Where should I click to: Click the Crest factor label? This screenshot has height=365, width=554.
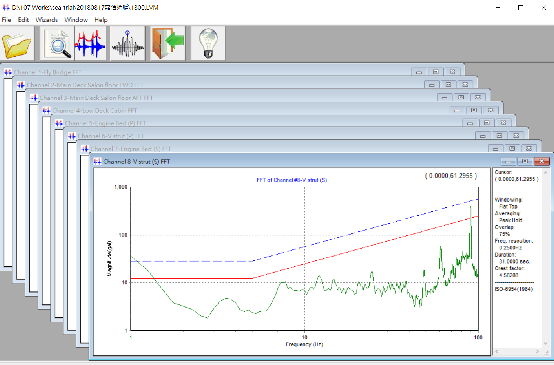509,268
